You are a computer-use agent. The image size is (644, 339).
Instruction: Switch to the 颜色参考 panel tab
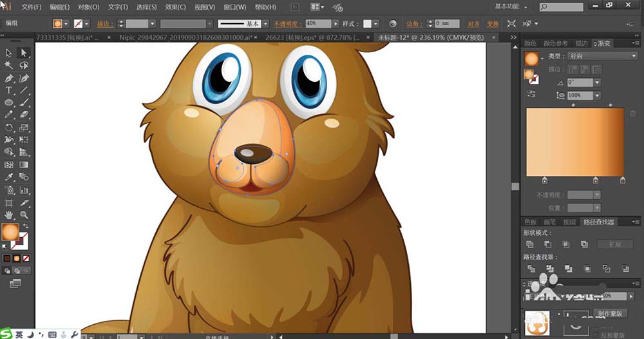click(555, 43)
